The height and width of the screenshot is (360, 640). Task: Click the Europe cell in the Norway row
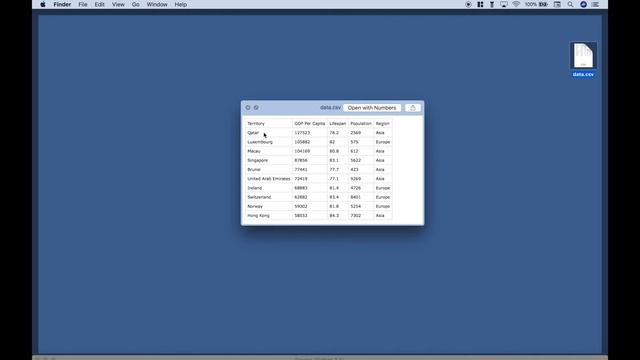tap(383, 207)
